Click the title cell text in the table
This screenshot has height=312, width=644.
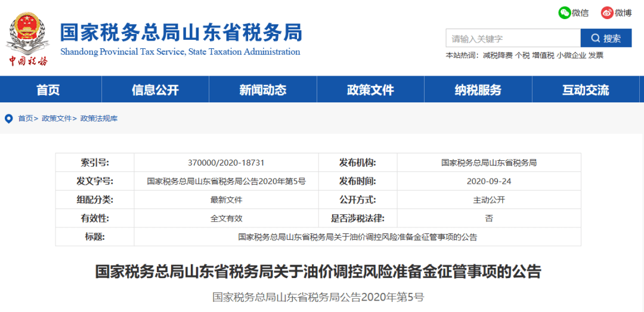click(357, 237)
